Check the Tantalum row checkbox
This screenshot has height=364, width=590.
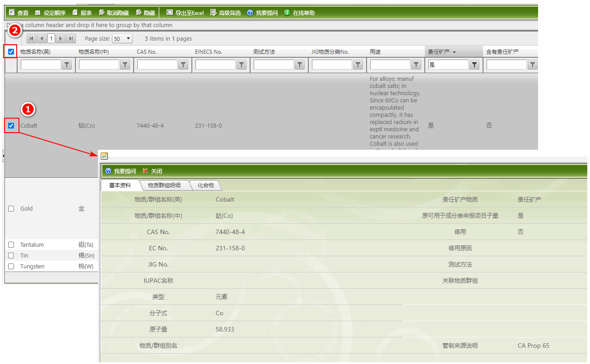click(x=11, y=245)
